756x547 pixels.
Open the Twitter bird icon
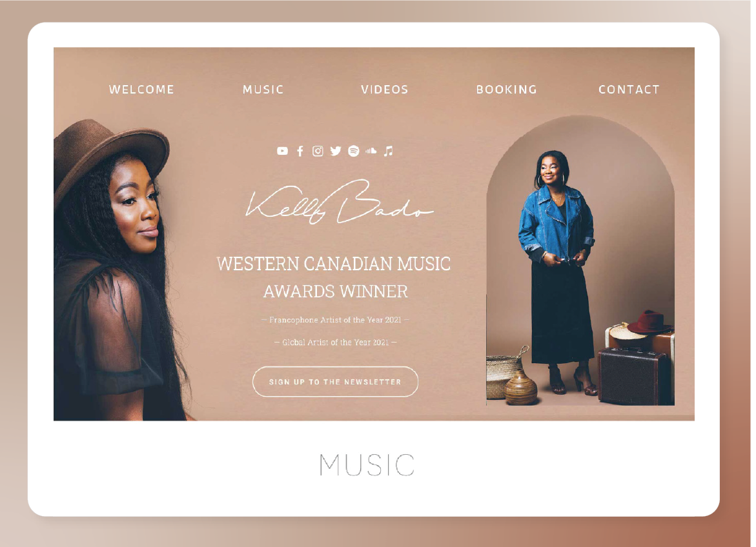click(336, 152)
